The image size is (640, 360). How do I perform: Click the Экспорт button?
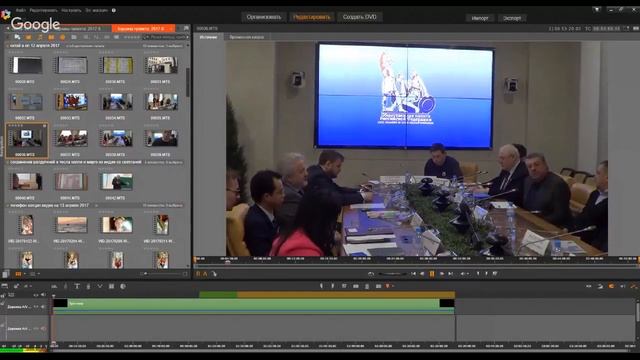[512, 18]
